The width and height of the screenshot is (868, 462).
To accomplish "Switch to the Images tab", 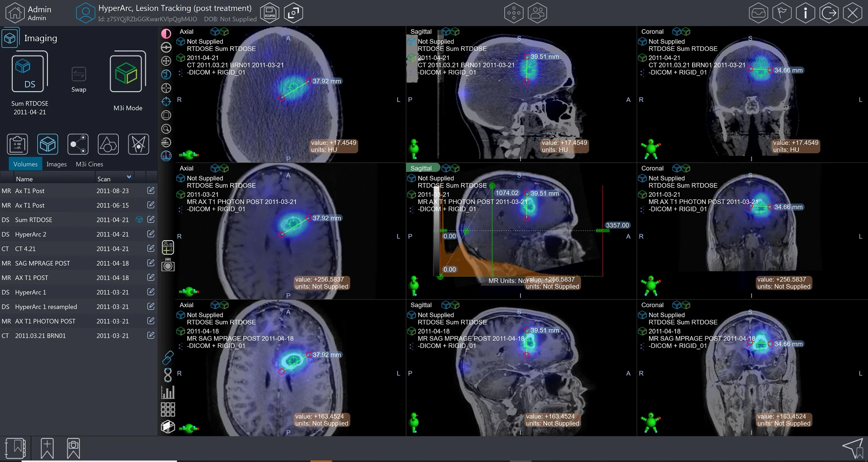I will [56, 164].
